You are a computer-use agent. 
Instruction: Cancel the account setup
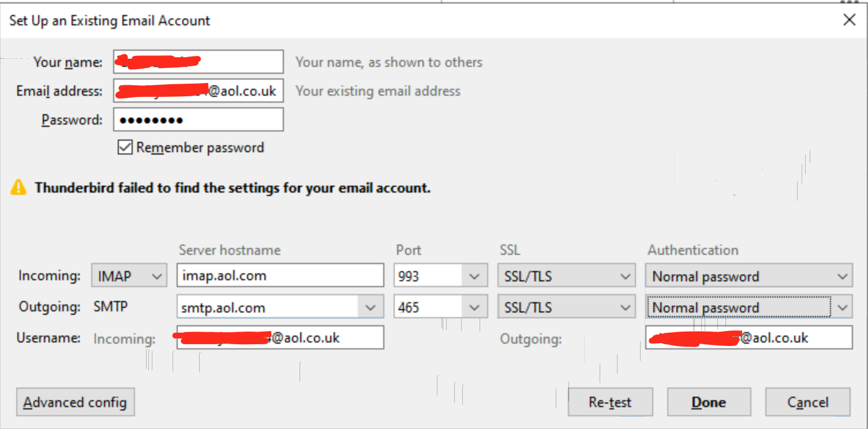pos(807,402)
